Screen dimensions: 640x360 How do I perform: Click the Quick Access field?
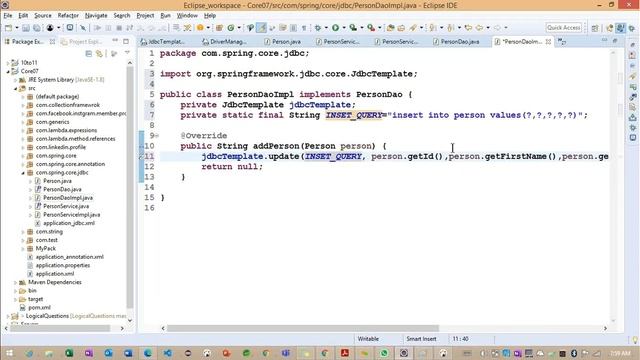564,28
